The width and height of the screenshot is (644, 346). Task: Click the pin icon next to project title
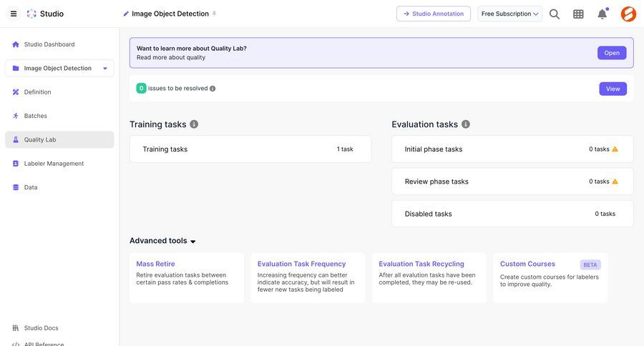click(214, 14)
